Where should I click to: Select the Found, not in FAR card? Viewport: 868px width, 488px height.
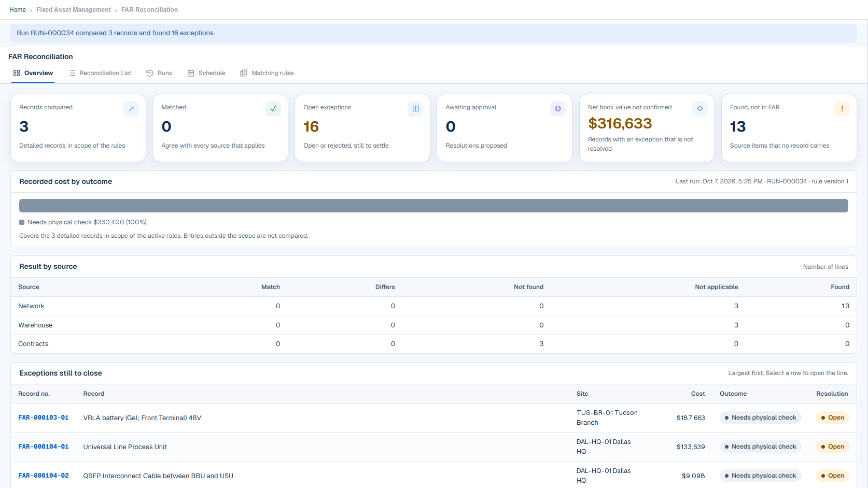coord(789,128)
